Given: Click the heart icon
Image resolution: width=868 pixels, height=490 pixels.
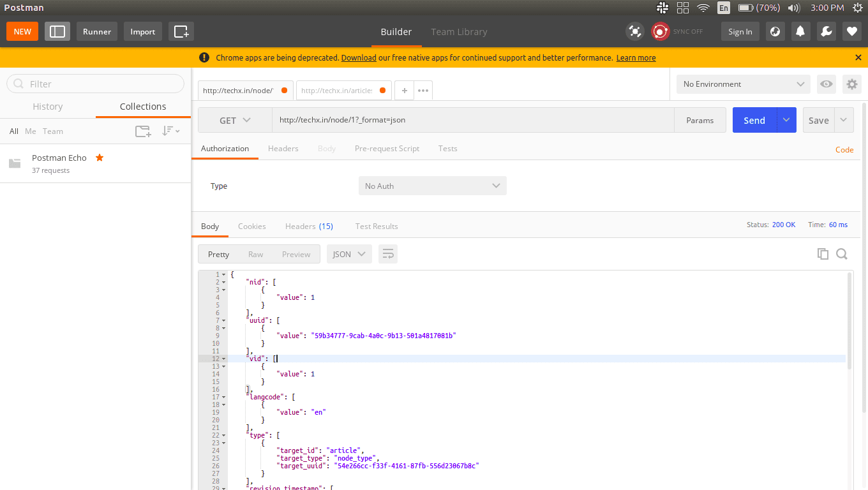Looking at the screenshot, I should (x=851, y=31).
